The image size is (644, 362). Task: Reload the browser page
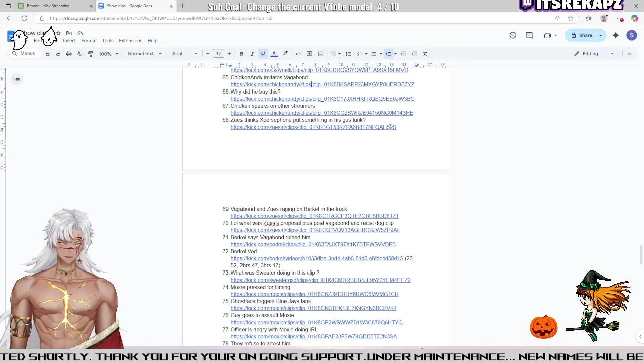(24, 18)
